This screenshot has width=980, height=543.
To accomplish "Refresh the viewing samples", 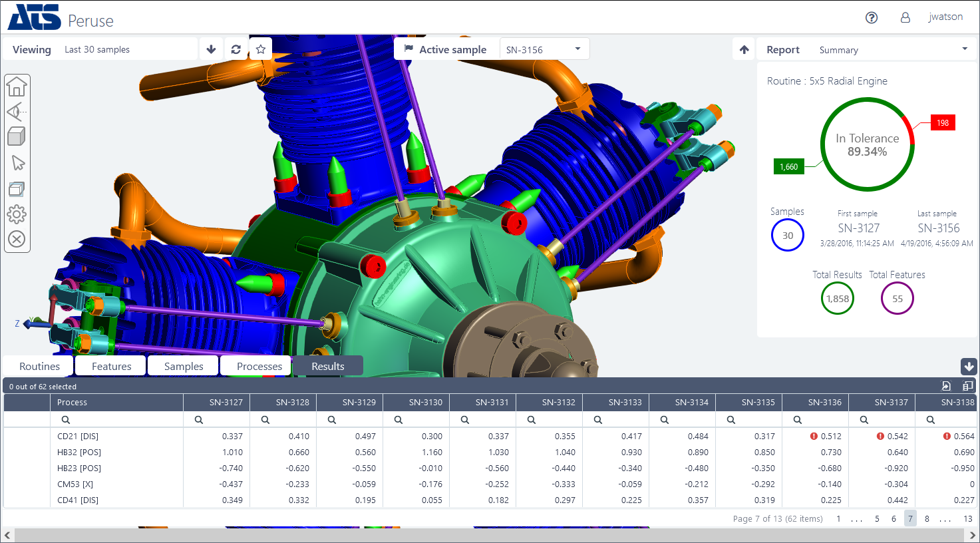I will click(236, 49).
